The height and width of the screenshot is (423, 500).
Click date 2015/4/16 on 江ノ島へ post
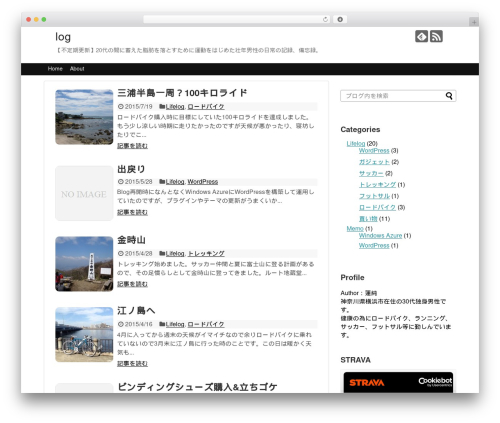click(x=138, y=324)
